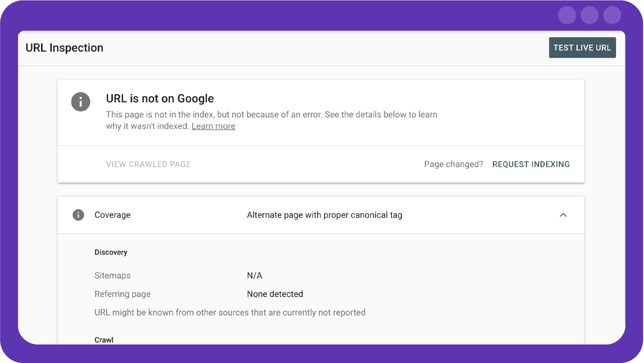Image resolution: width=644 pixels, height=363 pixels.
Task: Click the 'Page changed?' text
Action: [x=454, y=165]
